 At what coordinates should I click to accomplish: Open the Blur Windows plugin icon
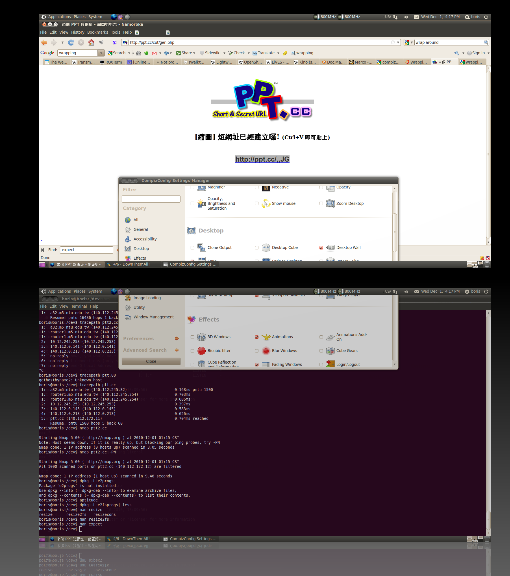[x=266, y=351]
